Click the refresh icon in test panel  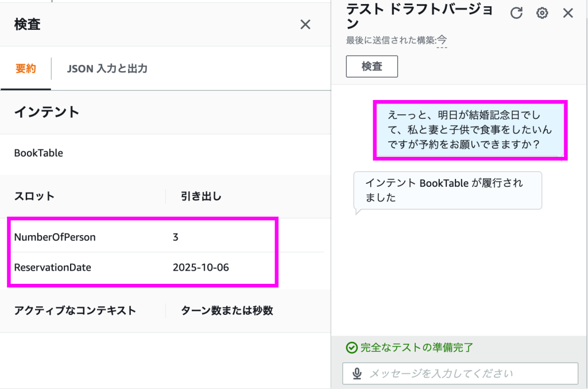(x=516, y=13)
